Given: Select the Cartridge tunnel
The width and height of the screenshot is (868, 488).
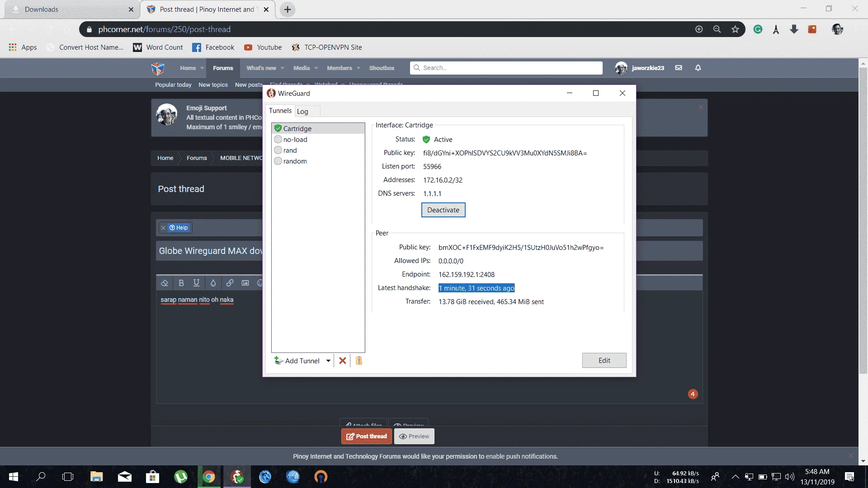Looking at the screenshot, I should coord(318,128).
